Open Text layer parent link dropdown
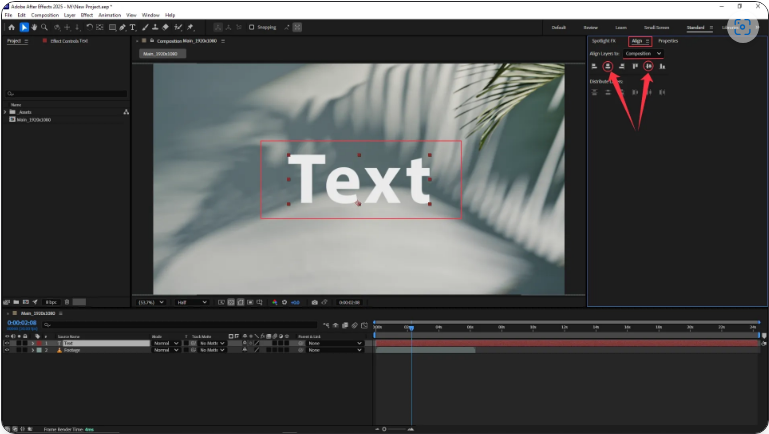 coord(334,343)
